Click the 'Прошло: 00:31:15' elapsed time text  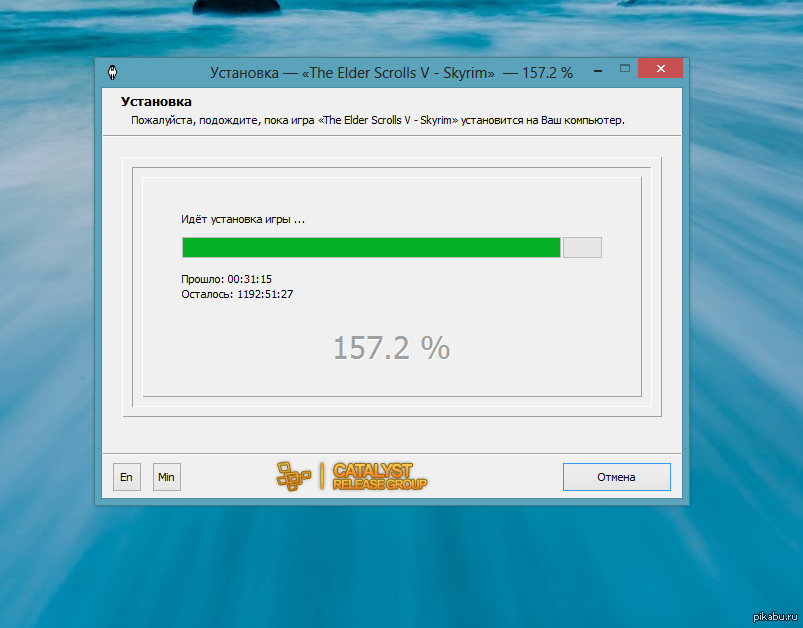226,279
